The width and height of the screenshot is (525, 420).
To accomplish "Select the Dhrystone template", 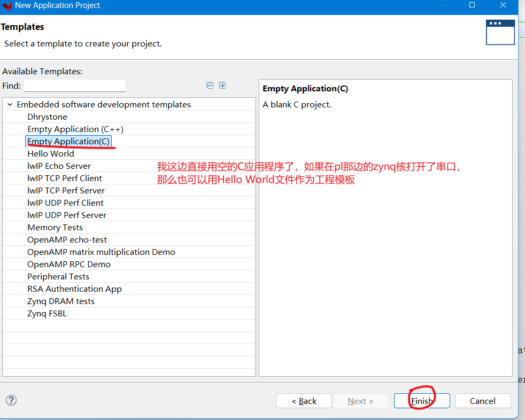I will [x=47, y=117].
